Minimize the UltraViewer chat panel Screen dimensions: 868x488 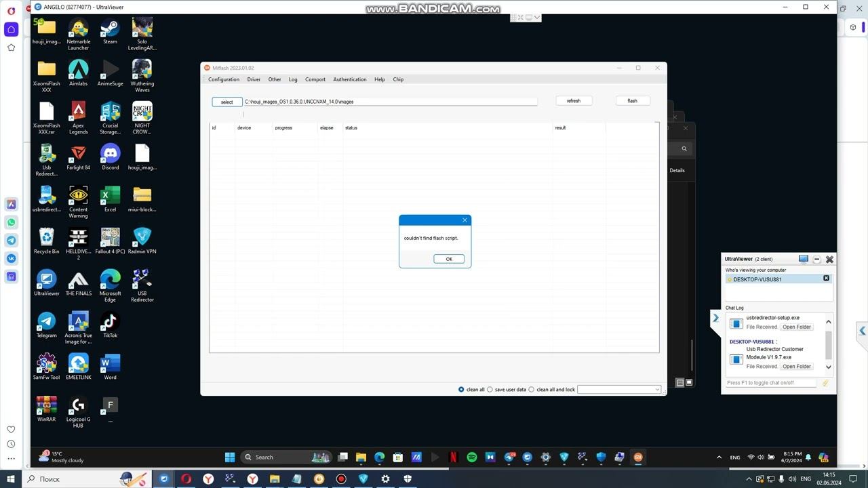point(816,259)
